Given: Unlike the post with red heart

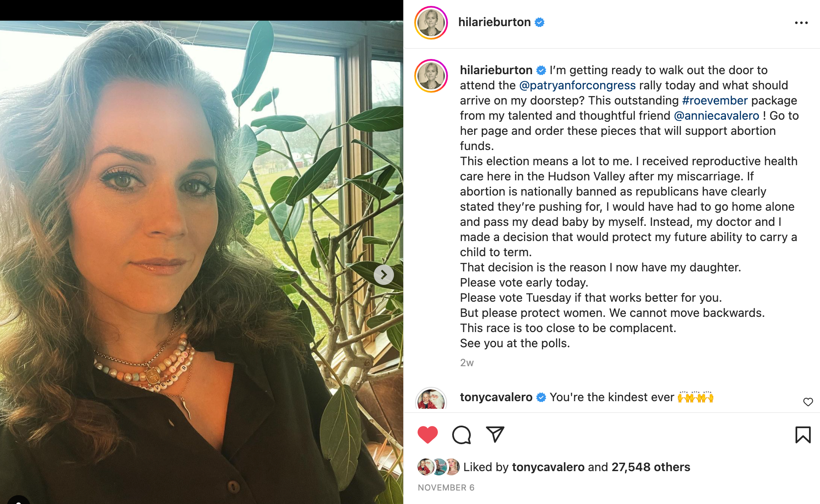Looking at the screenshot, I should pyautogui.click(x=428, y=435).
